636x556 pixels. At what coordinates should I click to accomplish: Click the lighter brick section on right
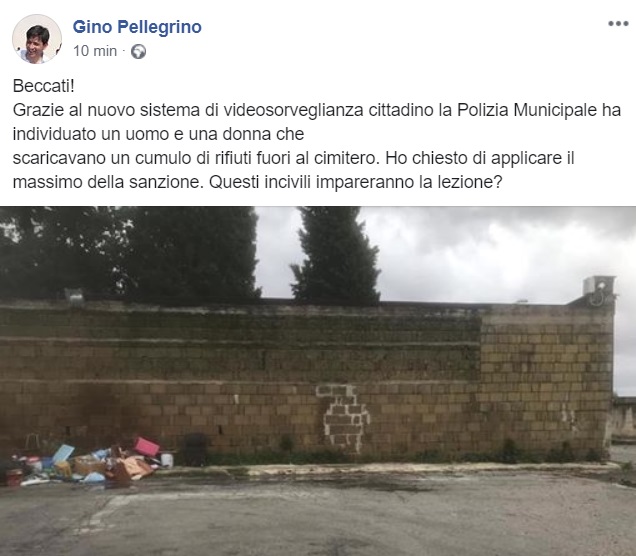point(547,385)
